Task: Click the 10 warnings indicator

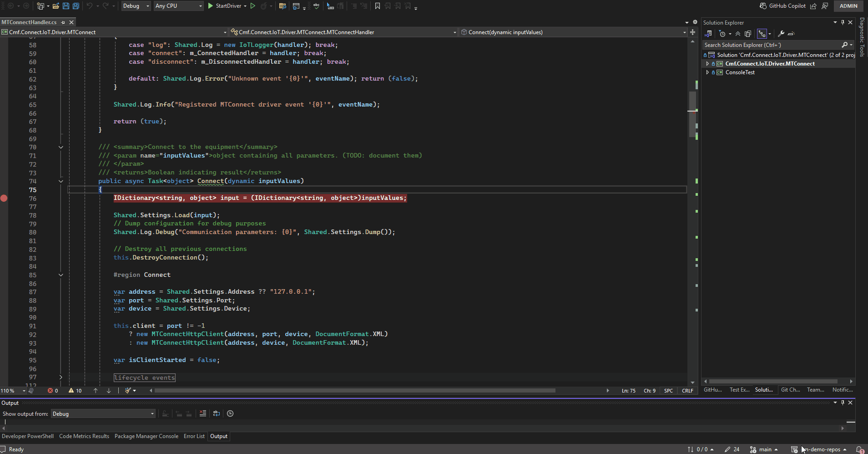Action: 75,391
